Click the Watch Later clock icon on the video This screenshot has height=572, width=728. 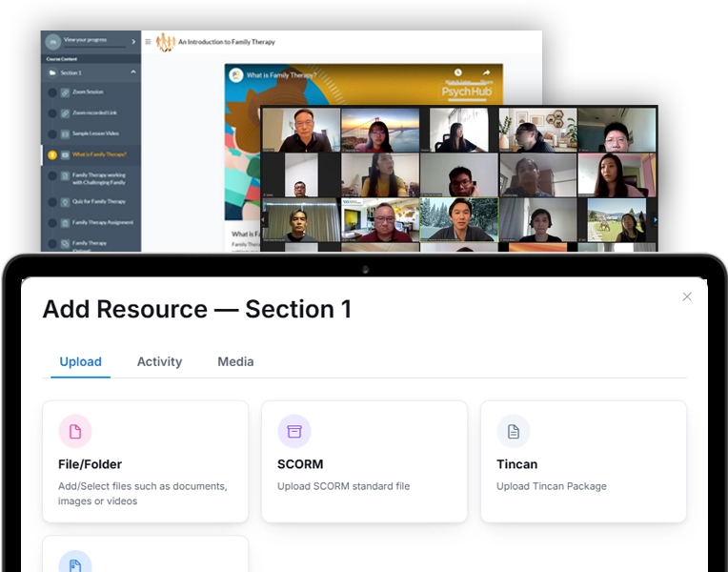tap(457, 72)
